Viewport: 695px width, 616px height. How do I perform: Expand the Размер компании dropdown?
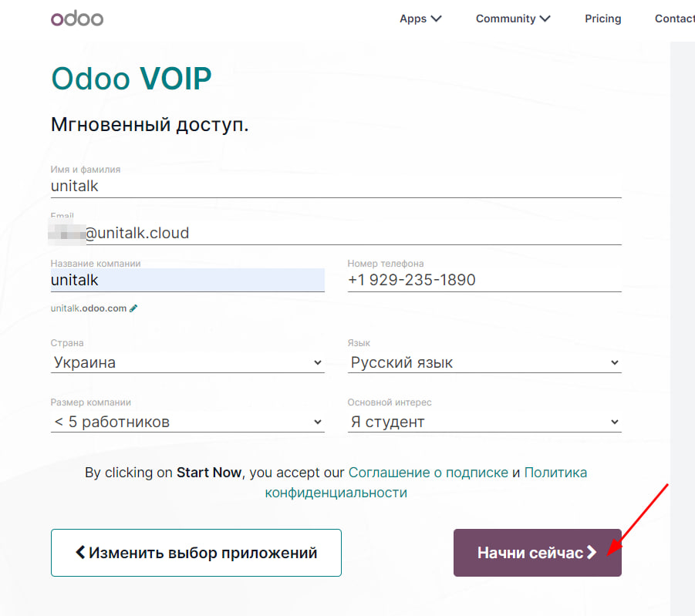(x=187, y=422)
